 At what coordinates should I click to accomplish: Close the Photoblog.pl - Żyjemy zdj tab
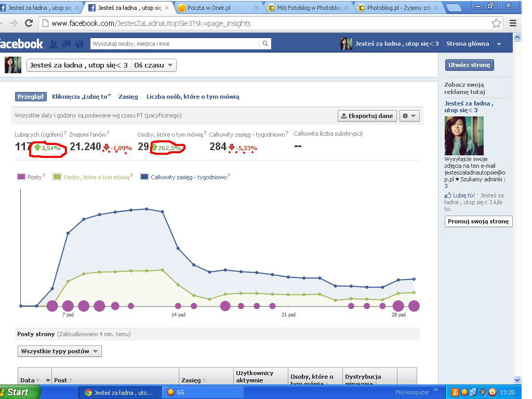coord(436,8)
